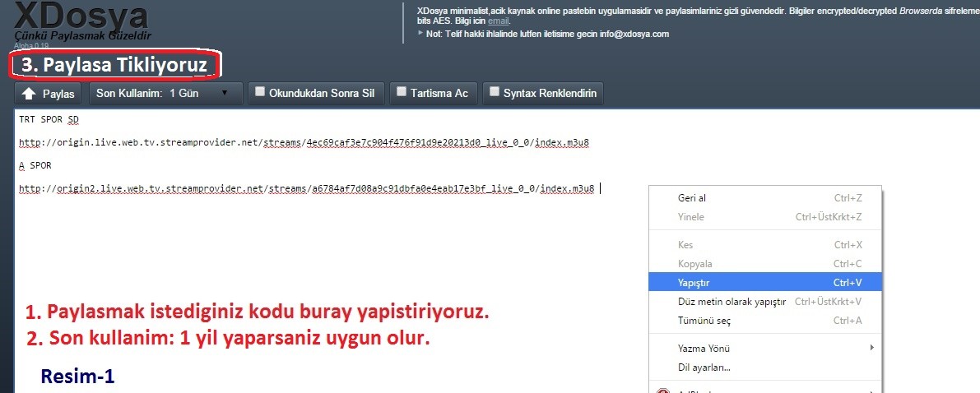Click the XDosya logo title
The height and width of the screenshot is (393, 980).
(x=81, y=16)
